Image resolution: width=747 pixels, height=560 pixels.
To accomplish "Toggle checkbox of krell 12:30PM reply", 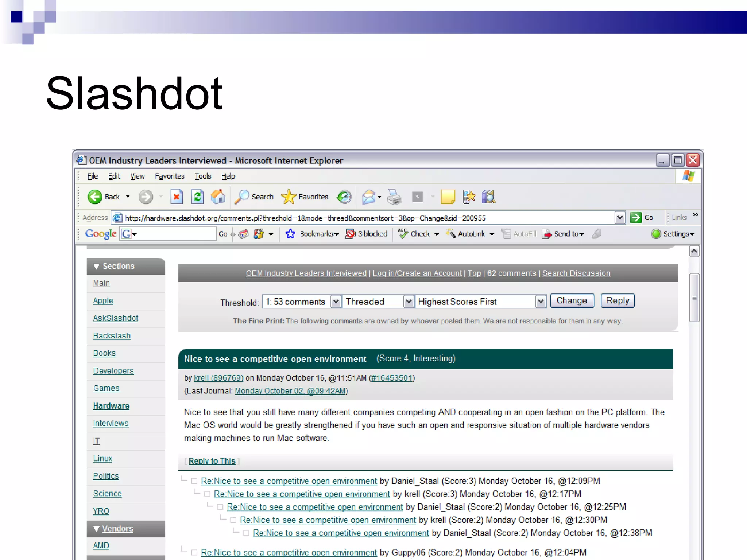I will click(233, 520).
